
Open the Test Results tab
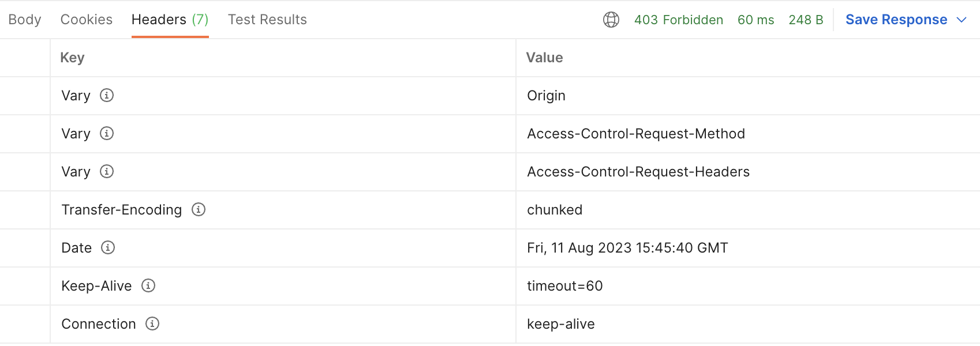tap(267, 20)
